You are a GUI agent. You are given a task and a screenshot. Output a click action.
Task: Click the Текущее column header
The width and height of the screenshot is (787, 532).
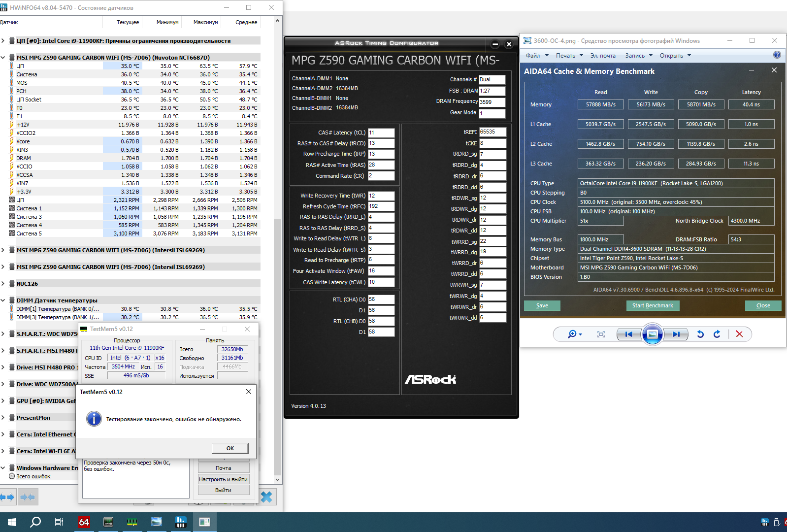[x=128, y=22]
